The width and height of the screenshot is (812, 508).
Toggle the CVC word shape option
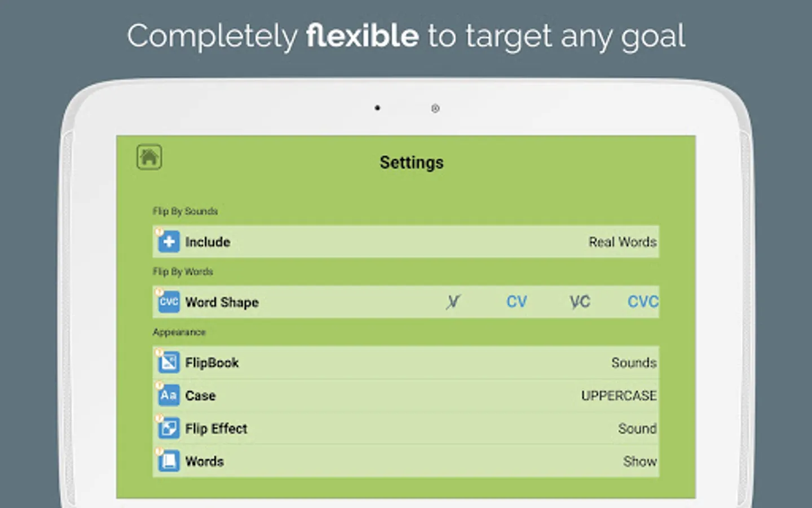[642, 302]
